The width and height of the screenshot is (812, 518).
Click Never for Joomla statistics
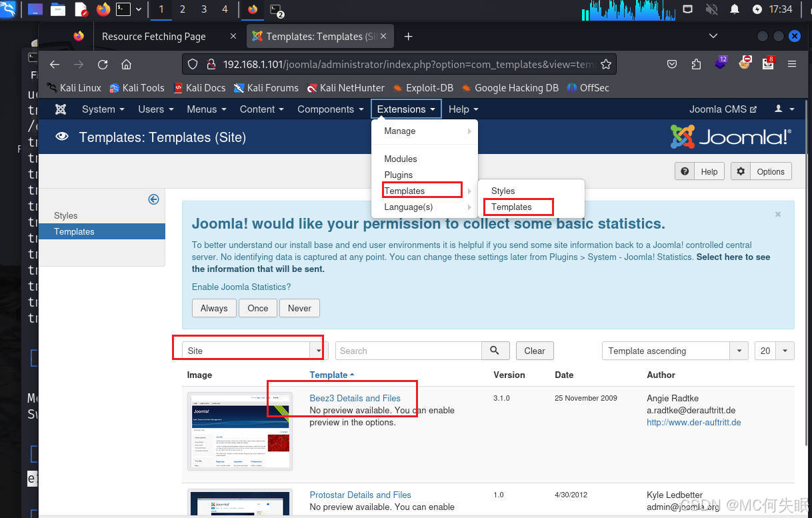(299, 308)
